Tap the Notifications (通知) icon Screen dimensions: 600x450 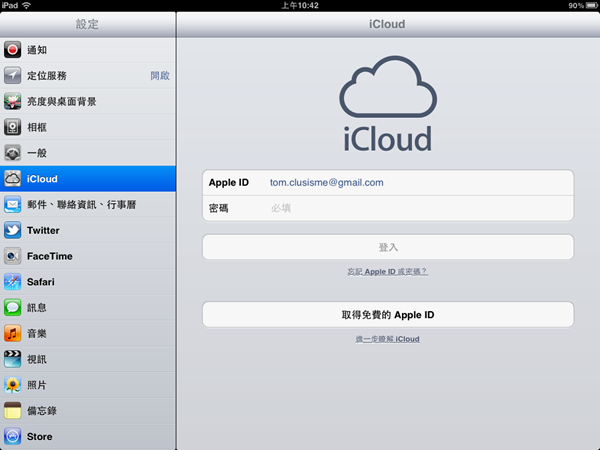(x=12, y=50)
